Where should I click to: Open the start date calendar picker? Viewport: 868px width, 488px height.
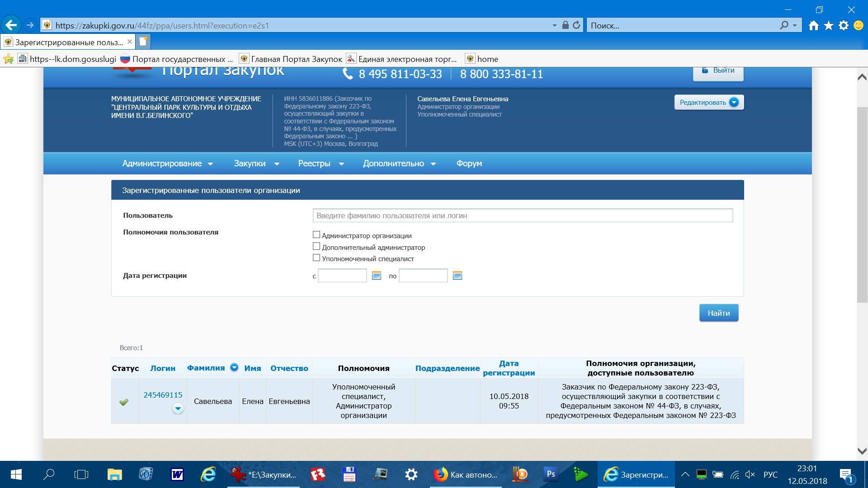(376, 276)
